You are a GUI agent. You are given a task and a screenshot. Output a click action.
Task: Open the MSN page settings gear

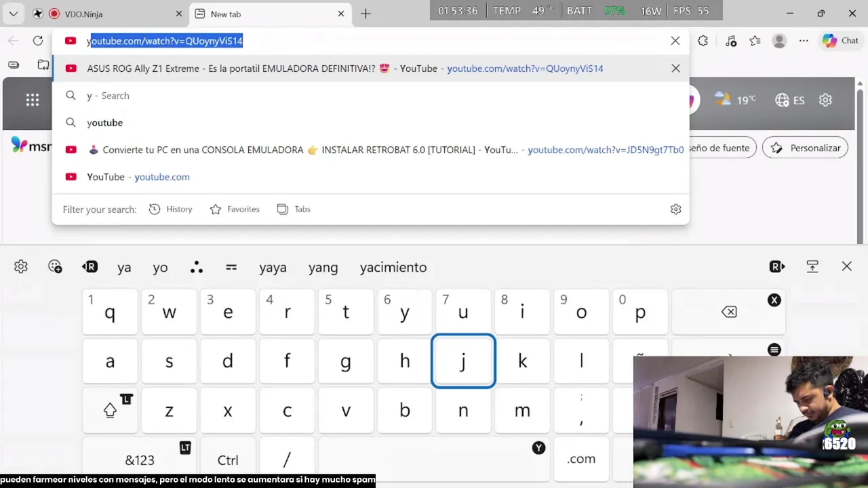coord(825,100)
